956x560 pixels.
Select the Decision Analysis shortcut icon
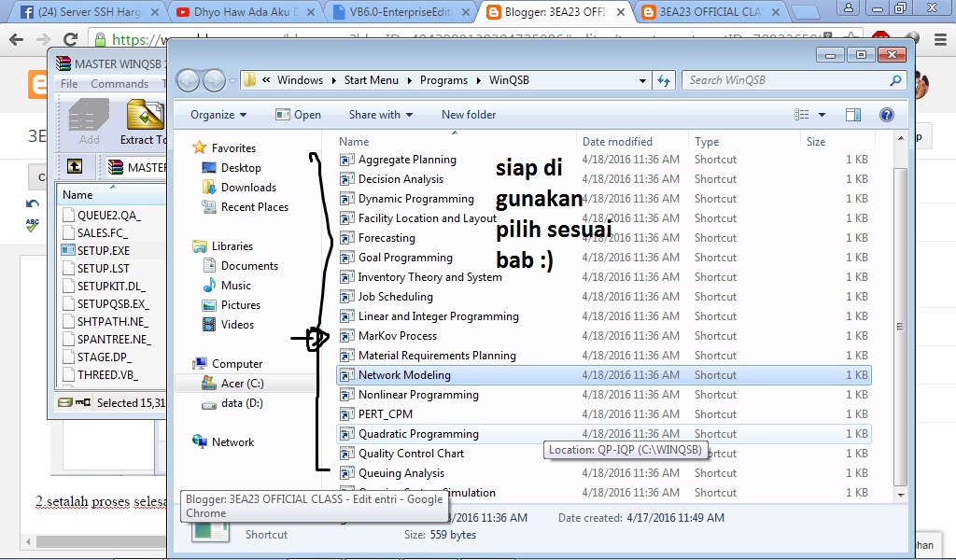coord(347,179)
